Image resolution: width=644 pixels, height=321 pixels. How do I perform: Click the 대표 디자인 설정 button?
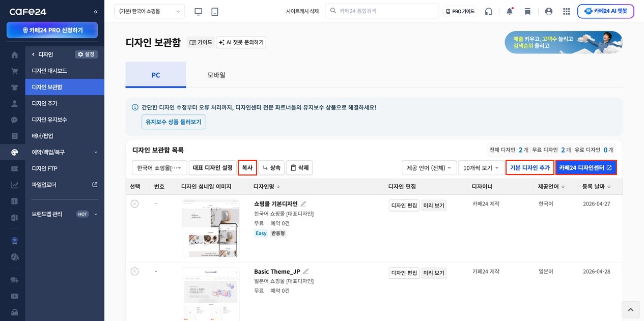pyautogui.click(x=212, y=168)
